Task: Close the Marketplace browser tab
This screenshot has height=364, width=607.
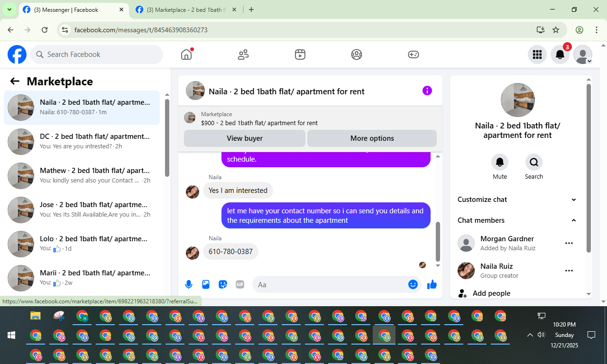Action: pyautogui.click(x=234, y=9)
